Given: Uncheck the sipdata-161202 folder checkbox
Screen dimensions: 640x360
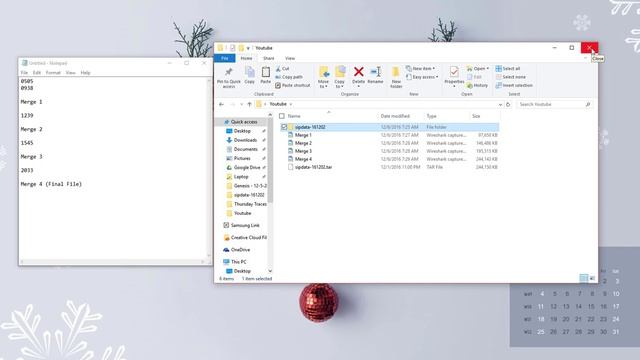Looking at the screenshot, I should point(284,127).
